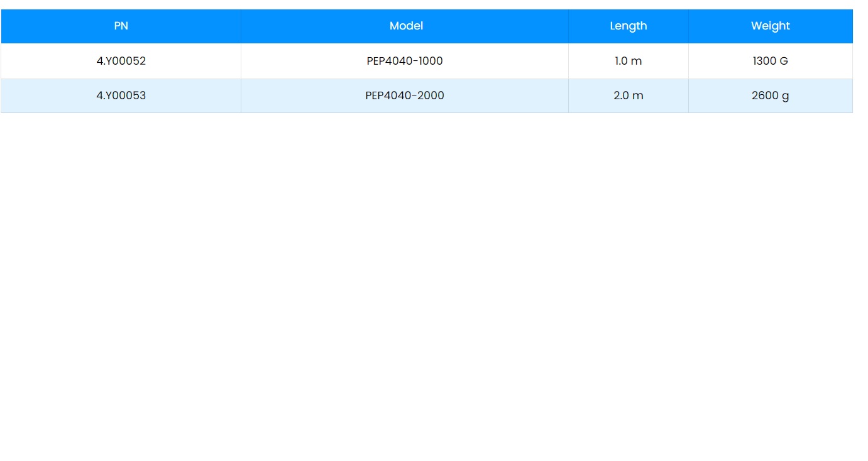Click the border between 4.Y00052 and PEP4040-1000
Screen dimensions: 868x461
[x=241, y=61]
